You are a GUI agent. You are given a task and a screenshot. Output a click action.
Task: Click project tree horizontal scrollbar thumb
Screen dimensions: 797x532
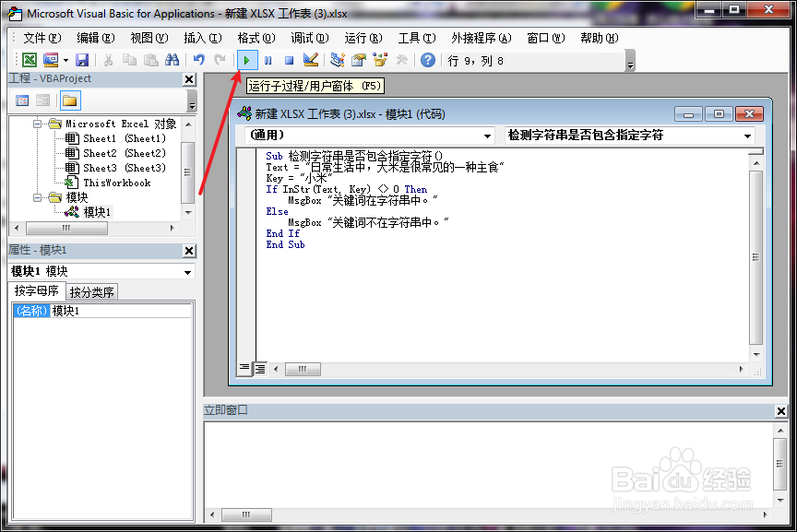click(66, 228)
